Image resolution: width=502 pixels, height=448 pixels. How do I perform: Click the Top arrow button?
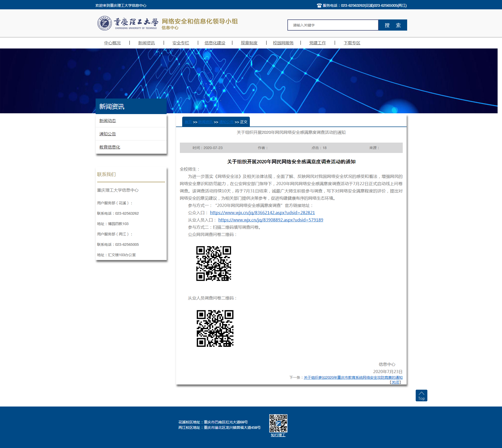(x=421, y=395)
